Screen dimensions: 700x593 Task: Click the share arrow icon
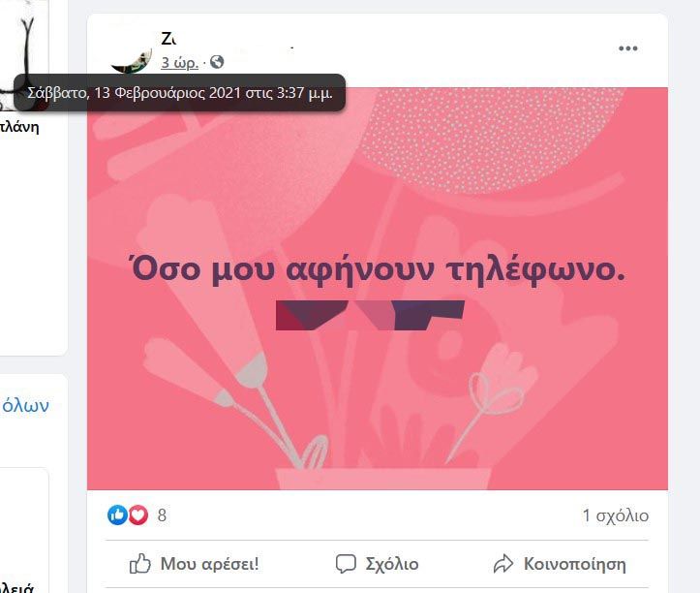point(503,564)
